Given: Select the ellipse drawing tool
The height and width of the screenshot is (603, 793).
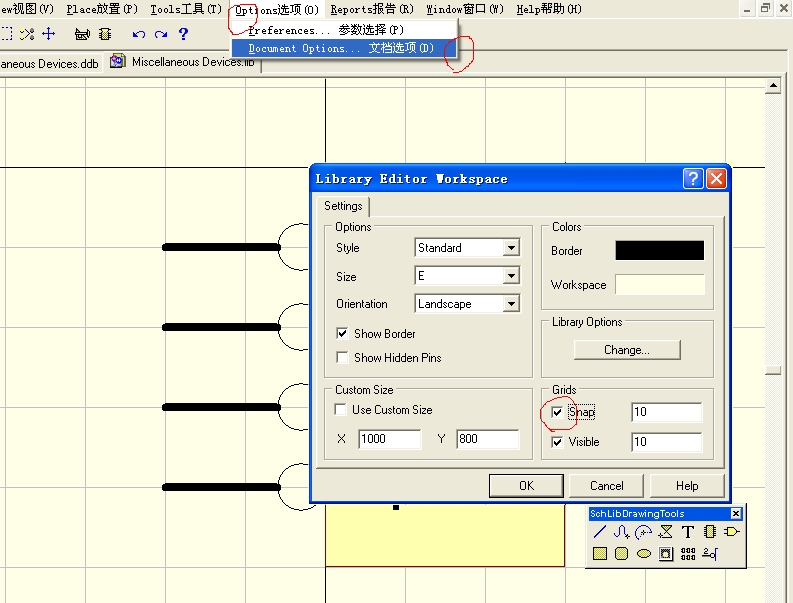Looking at the screenshot, I should click(x=643, y=553).
